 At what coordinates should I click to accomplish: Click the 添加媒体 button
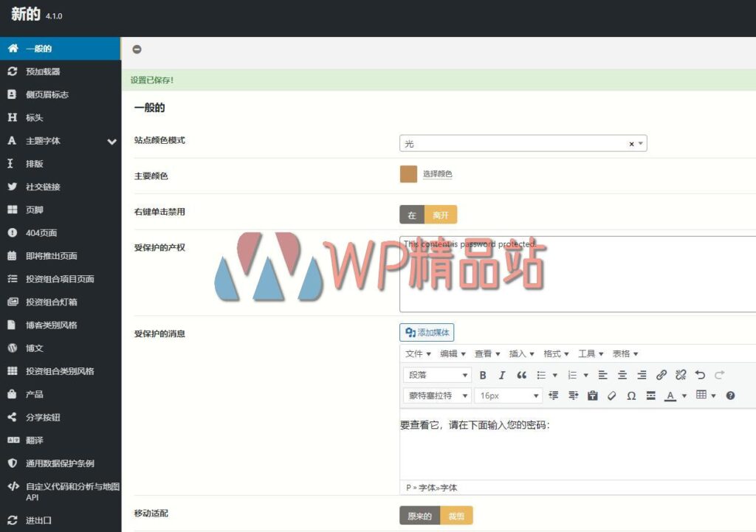click(x=427, y=333)
